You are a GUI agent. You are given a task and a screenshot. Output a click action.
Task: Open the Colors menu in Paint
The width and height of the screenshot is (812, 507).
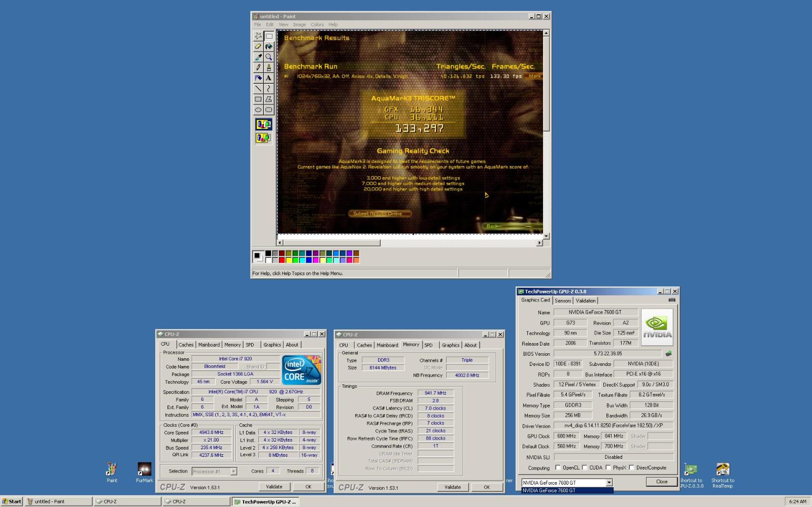317,24
